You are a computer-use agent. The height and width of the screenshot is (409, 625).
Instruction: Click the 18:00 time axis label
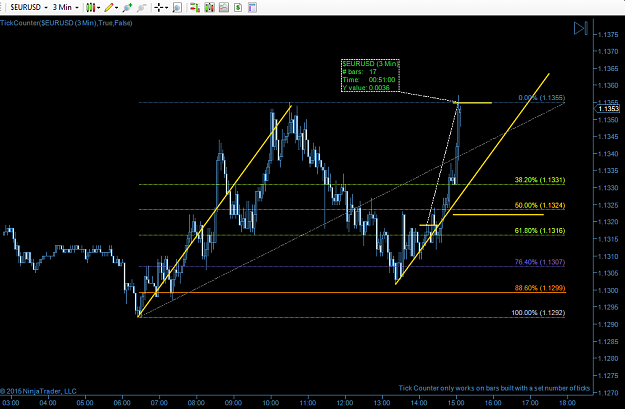tap(567, 403)
